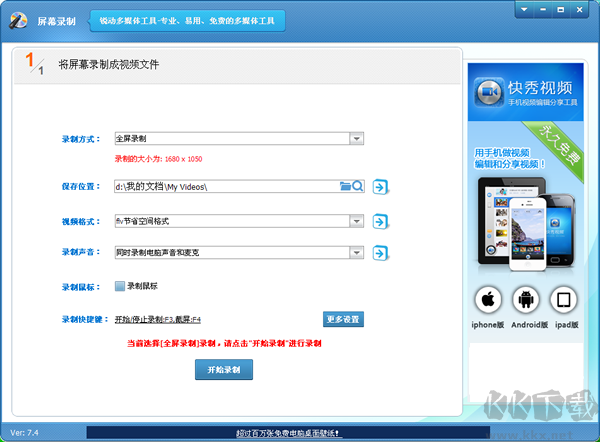This screenshot has height=442, width=600.
Task: Click the ipad版 label
Action: pos(567,325)
